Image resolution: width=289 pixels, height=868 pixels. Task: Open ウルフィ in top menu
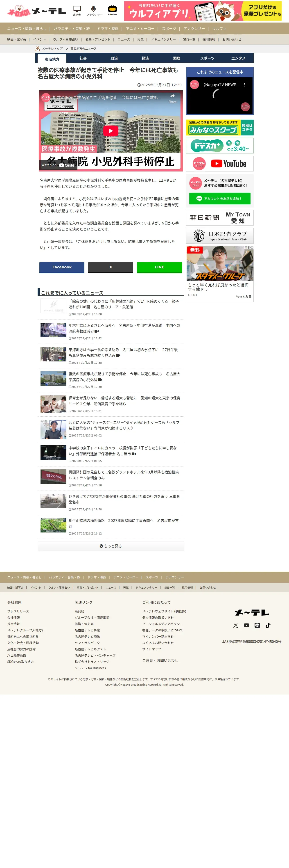219,29
